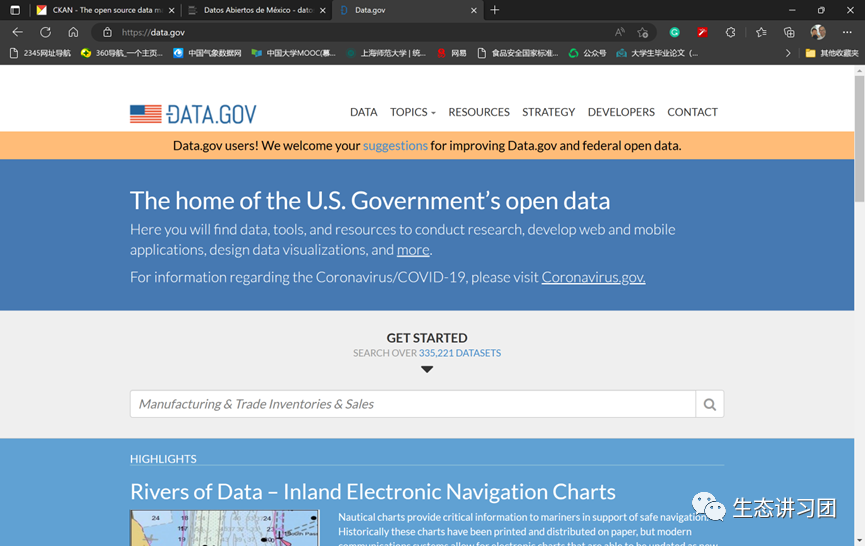Select the Data.gov tab
The width and height of the screenshot is (865, 546).
point(408,10)
